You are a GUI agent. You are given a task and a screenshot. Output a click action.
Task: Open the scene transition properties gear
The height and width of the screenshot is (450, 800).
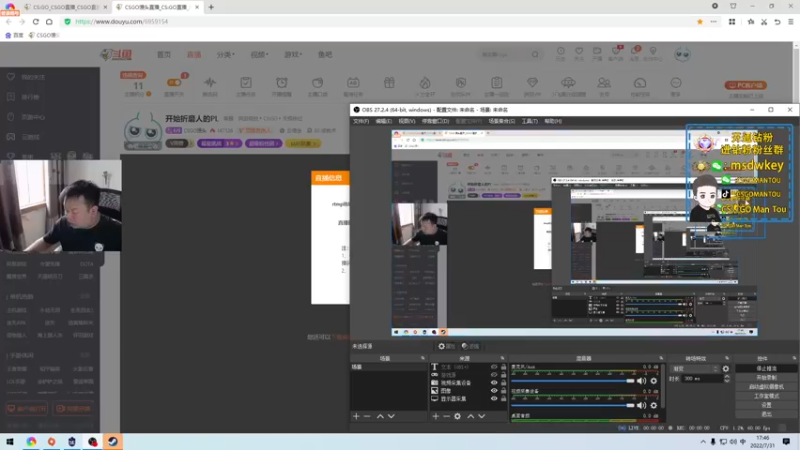coord(726,368)
